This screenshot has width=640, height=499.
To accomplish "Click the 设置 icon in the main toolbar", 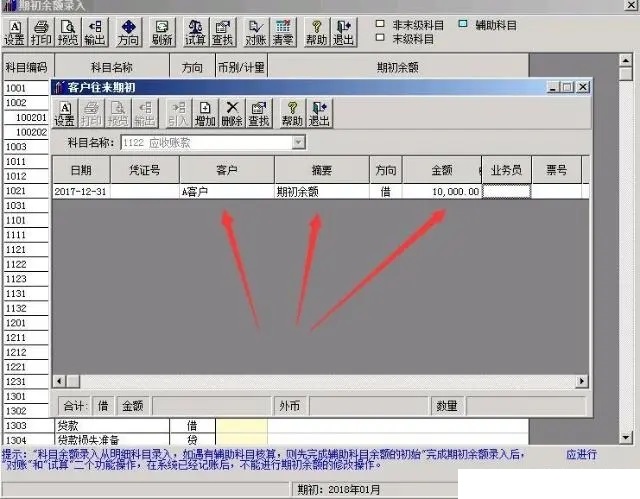I will tap(15, 32).
